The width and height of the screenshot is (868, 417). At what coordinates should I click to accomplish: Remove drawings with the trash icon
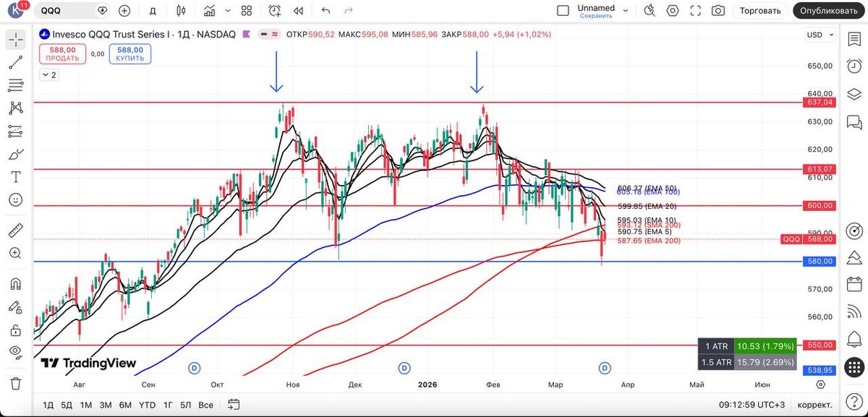tap(15, 383)
